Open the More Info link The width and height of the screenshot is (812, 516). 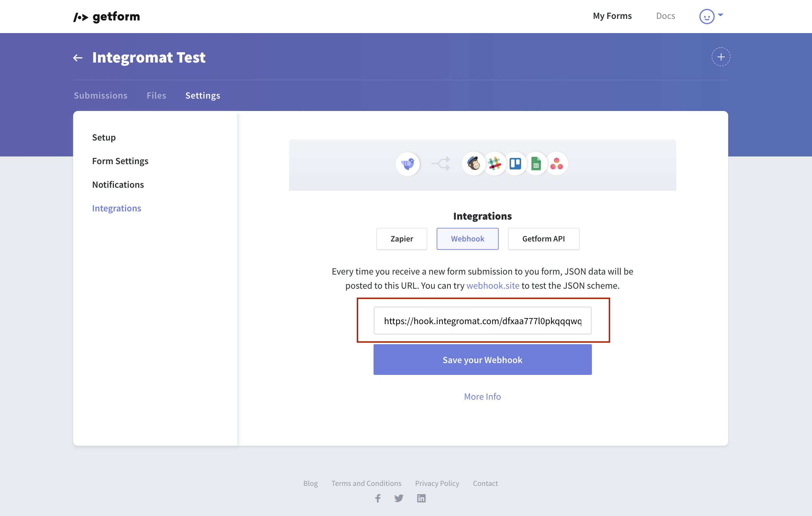[x=482, y=396]
